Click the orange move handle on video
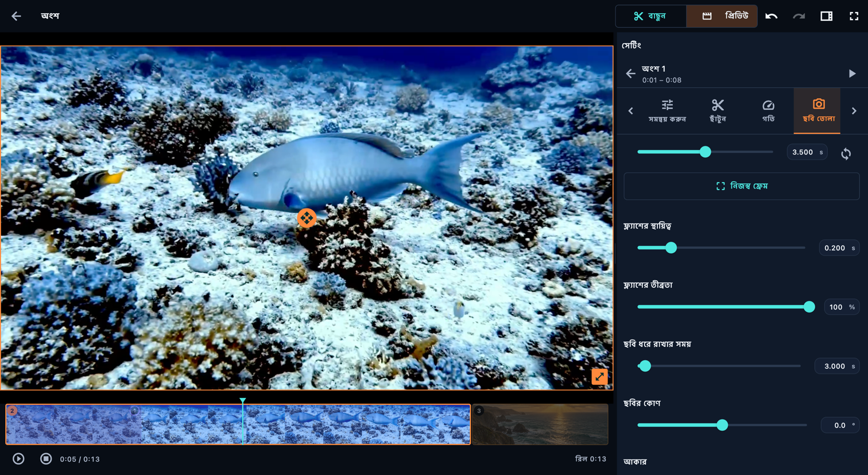This screenshot has width=868, height=475. 307,218
